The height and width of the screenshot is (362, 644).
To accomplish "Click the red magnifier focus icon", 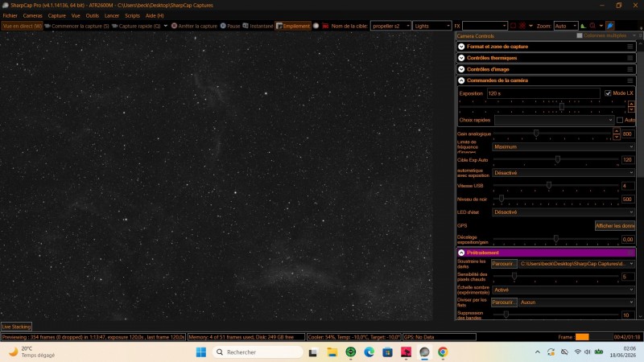I will tap(592, 26).
